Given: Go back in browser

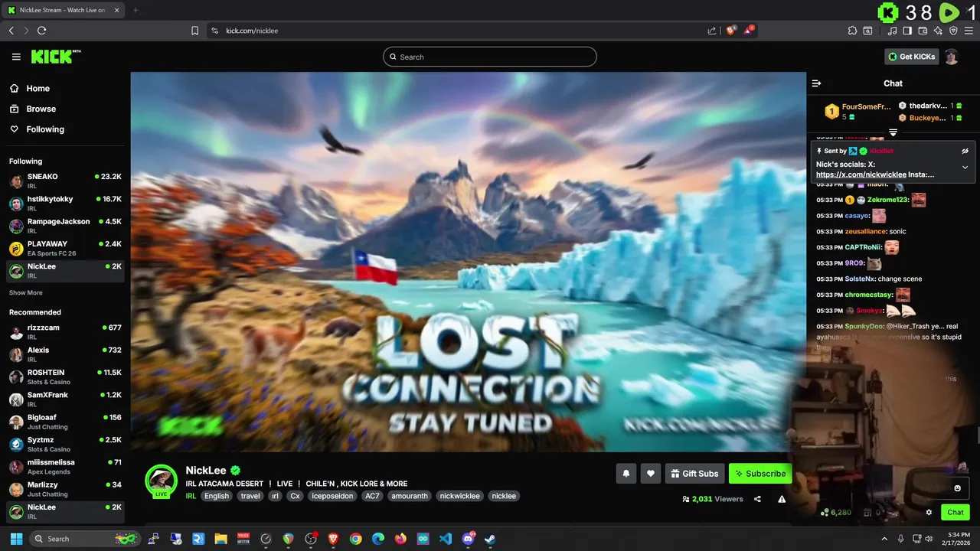Looking at the screenshot, I should point(11,31).
